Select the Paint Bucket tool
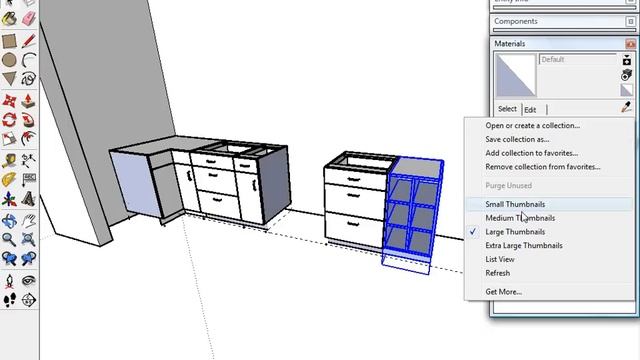The image size is (640, 360). point(9,19)
